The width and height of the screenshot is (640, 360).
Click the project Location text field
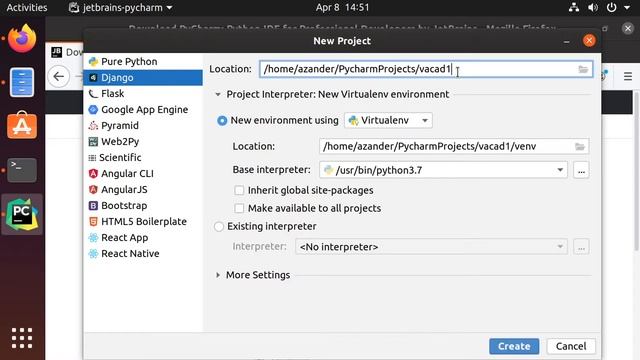[426, 69]
